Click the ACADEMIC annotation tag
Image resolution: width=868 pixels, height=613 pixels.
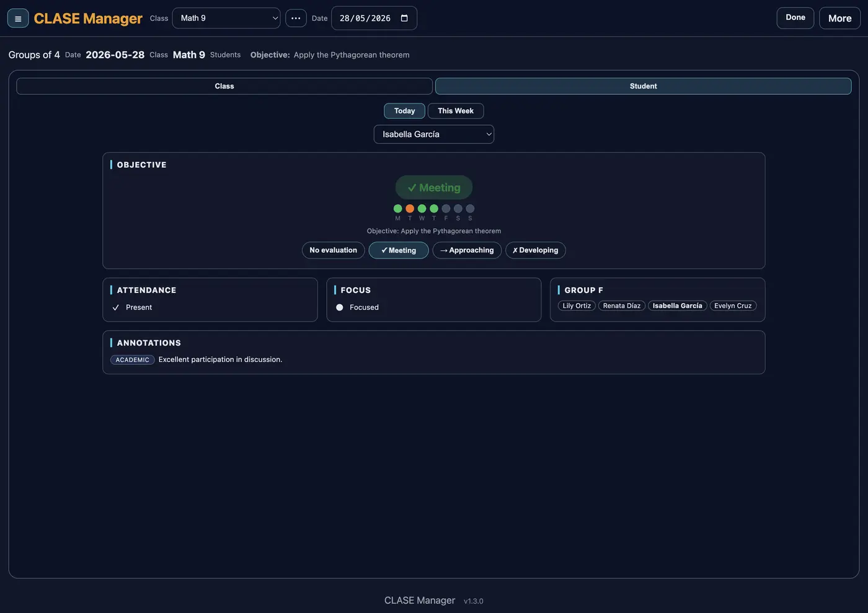click(133, 360)
